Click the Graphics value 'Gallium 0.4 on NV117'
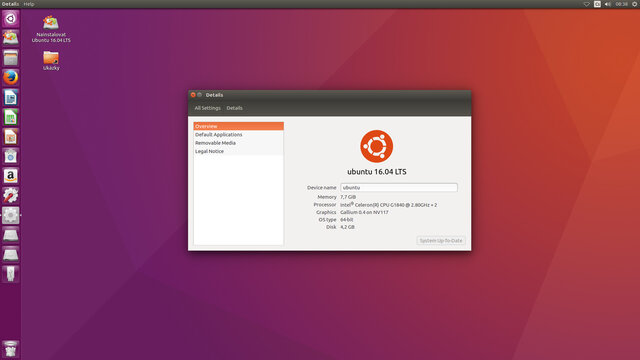This screenshot has width=640, height=360. coord(364,212)
